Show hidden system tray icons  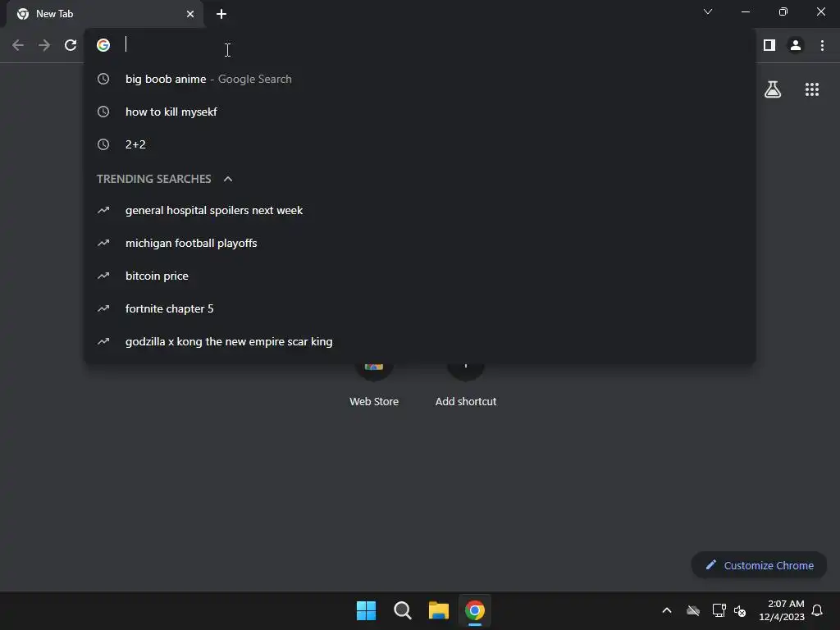pos(667,610)
